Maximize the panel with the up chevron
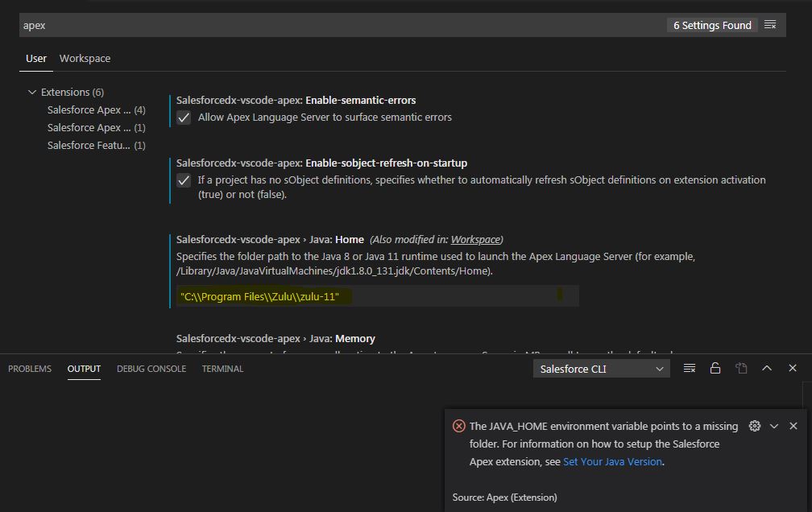 click(767, 368)
